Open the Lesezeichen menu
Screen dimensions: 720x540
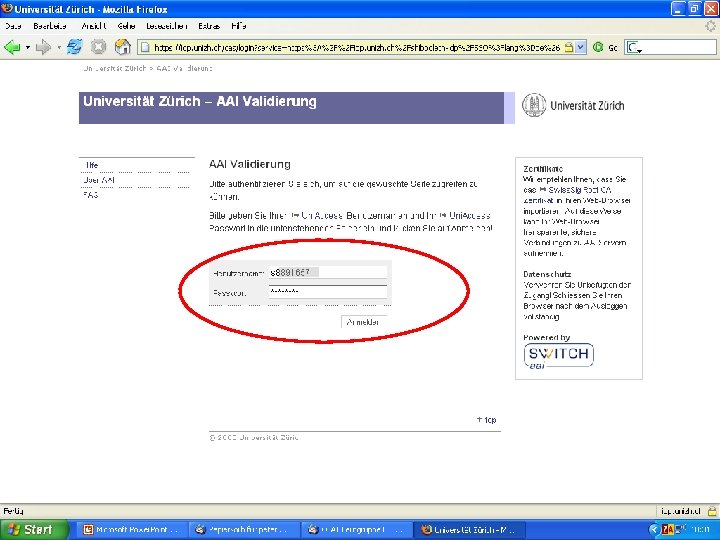[167, 26]
